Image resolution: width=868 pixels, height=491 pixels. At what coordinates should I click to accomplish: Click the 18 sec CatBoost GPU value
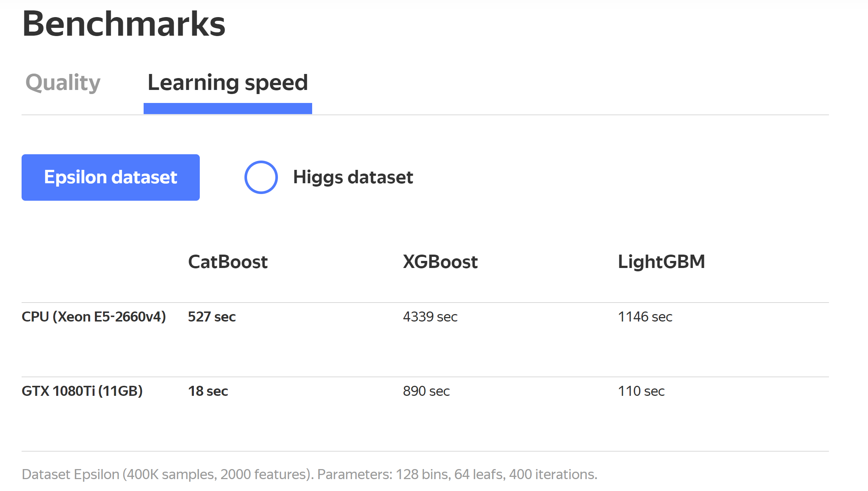208,391
